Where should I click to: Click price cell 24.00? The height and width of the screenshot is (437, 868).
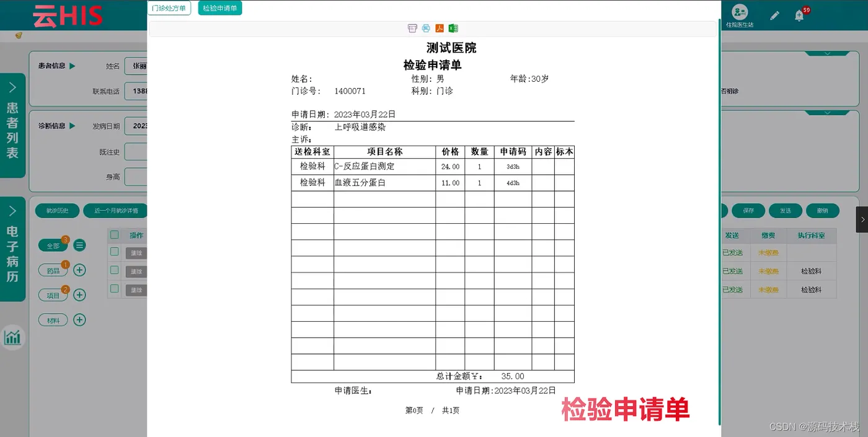pos(451,167)
